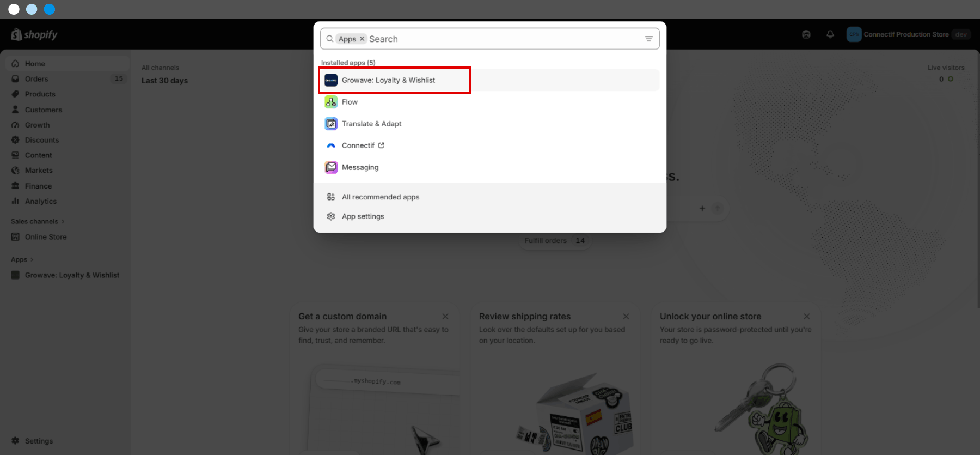Viewport: 980px width, 455px height.
Task: Open the Review shipping rates card
Action: pyautogui.click(x=555, y=380)
